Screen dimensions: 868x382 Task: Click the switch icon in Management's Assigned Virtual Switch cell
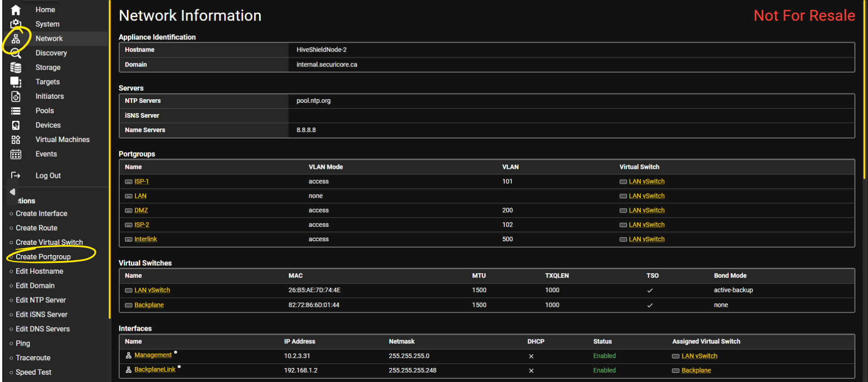pos(676,356)
